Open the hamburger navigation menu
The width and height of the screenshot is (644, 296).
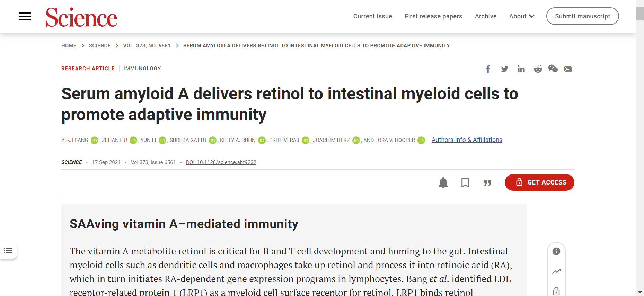click(x=25, y=16)
